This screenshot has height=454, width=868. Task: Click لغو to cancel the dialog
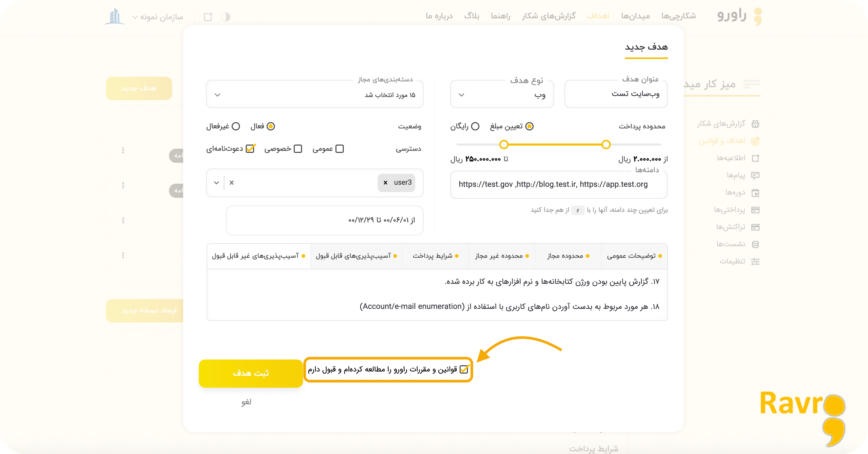(x=246, y=402)
